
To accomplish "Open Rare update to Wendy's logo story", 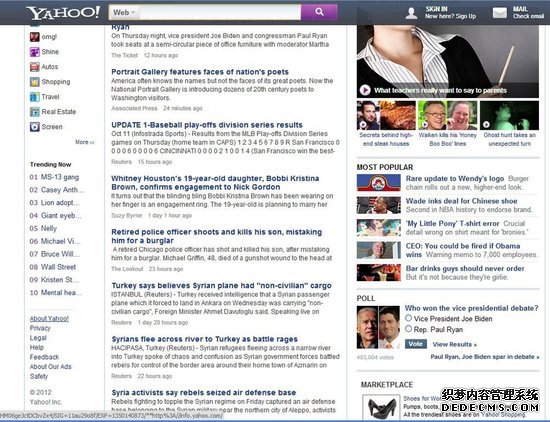I will point(455,179).
